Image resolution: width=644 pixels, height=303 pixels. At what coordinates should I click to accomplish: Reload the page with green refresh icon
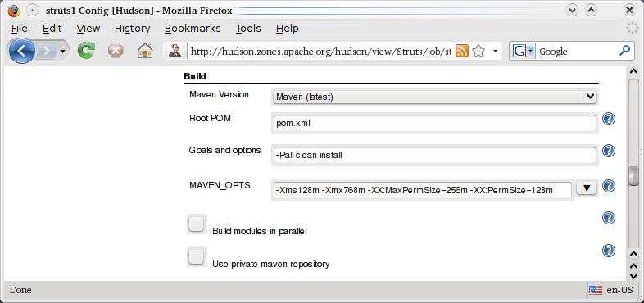pyautogui.click(x=86, y=52)
